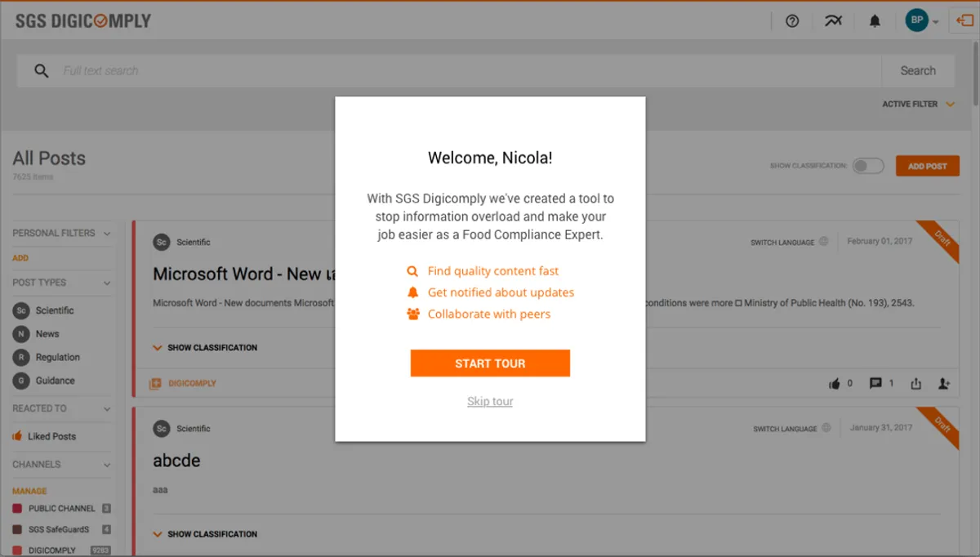980x557 pixels.
Task: Open the notifications bell in the header
Action: pyautogui.click(x=875, y=21)
